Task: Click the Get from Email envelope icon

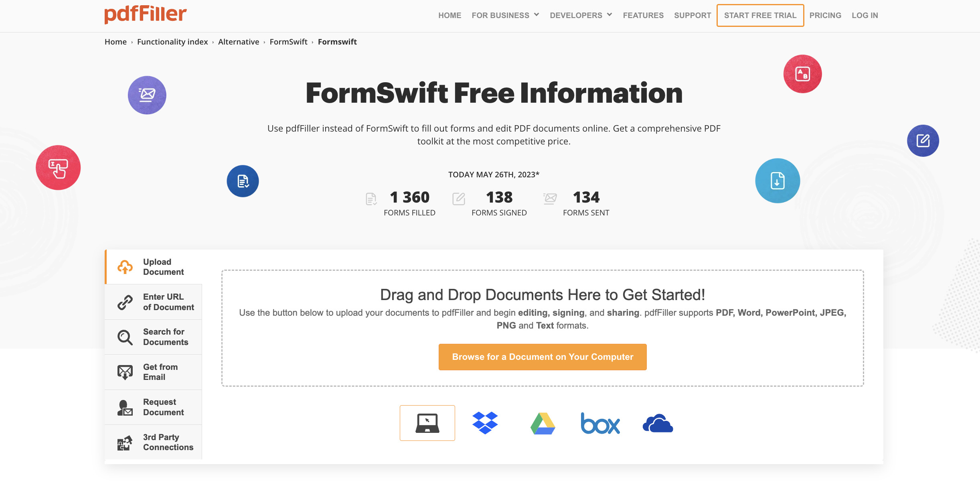Action: point(125,372)
